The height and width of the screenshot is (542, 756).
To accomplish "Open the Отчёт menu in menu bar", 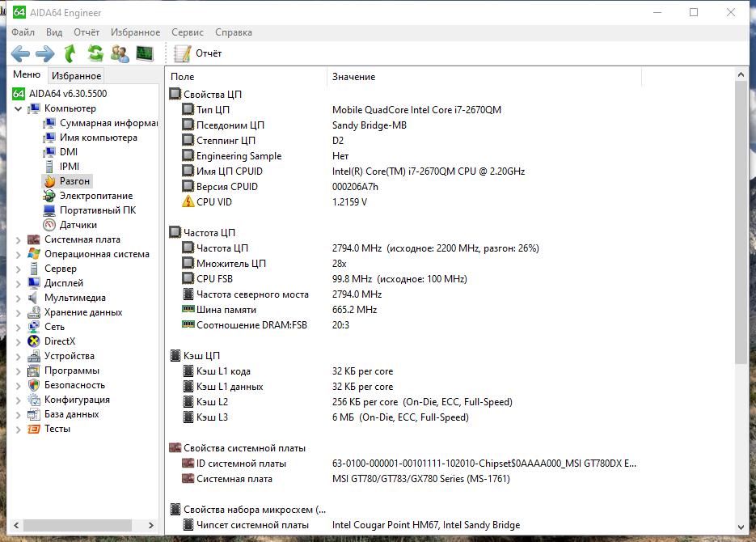I will 87,32.
